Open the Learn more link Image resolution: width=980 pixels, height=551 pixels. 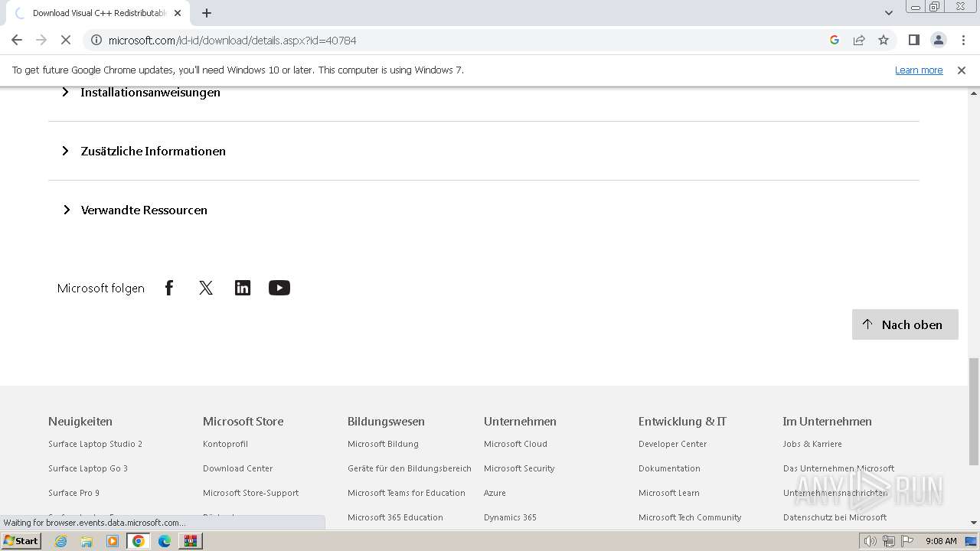(x=919, y=70)
